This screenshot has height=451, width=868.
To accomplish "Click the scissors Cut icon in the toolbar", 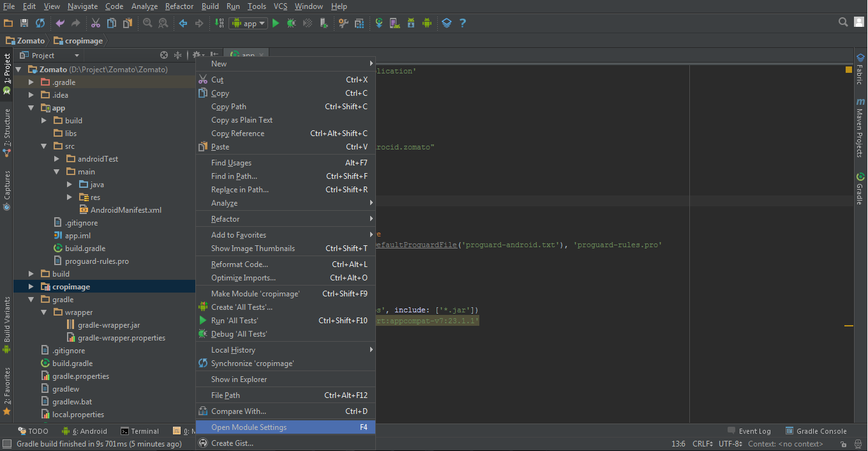I will (x=96, y=23).
